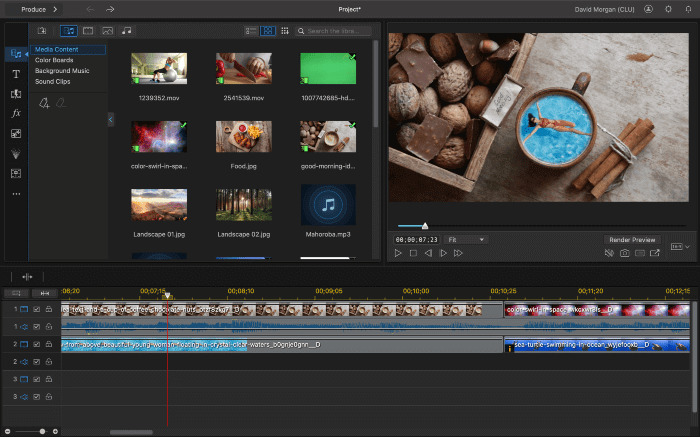Open the Fit zoom dropdown in preview
Image resolution: width=700 pixels, height=438 pixels.
point(466,240)
